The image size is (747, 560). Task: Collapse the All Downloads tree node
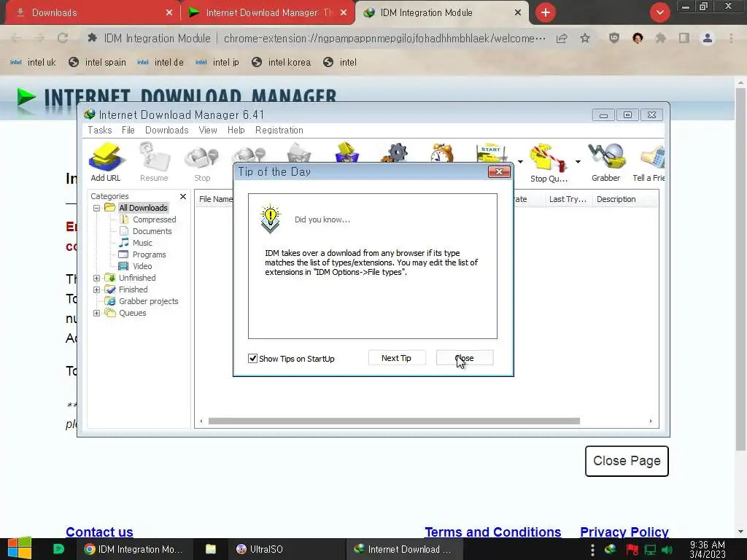pos(97,208)
